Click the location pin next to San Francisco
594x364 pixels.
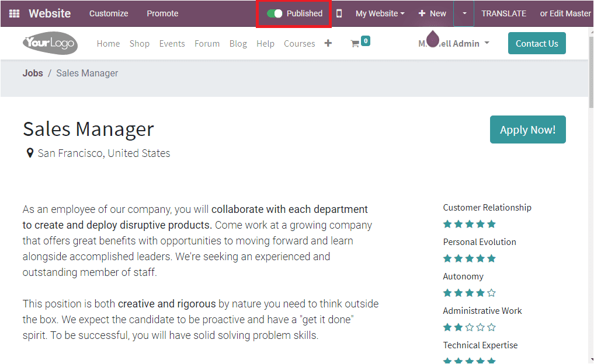[x=30, y=153]
